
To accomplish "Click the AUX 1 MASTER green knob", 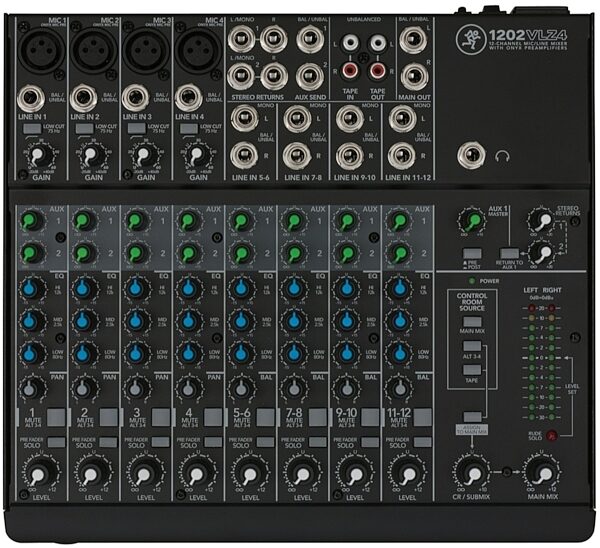I will pos(472,220).
